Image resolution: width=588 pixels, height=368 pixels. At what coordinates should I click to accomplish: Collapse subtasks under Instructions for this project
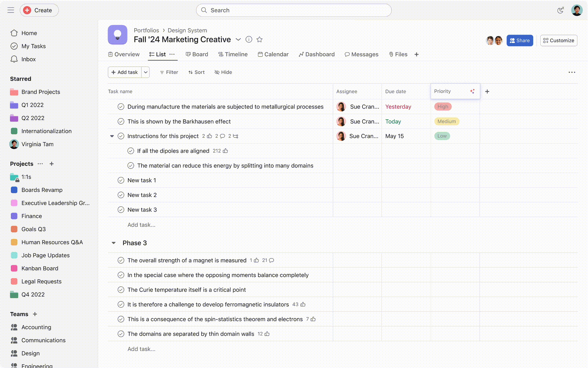pos(112,136)
